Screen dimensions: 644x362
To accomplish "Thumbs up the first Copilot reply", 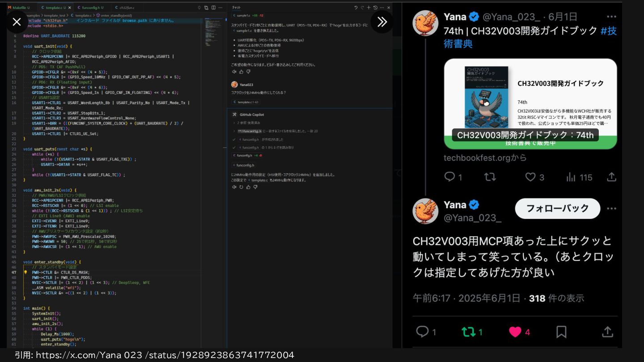I will pos(241,72).
